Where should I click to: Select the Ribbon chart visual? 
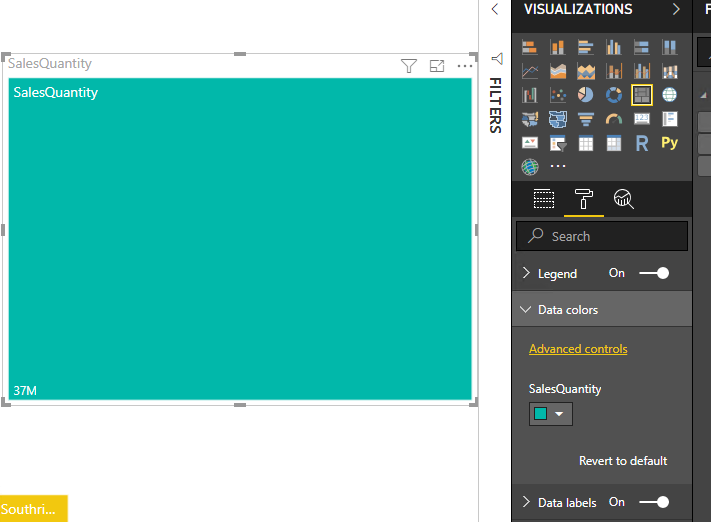669,71
